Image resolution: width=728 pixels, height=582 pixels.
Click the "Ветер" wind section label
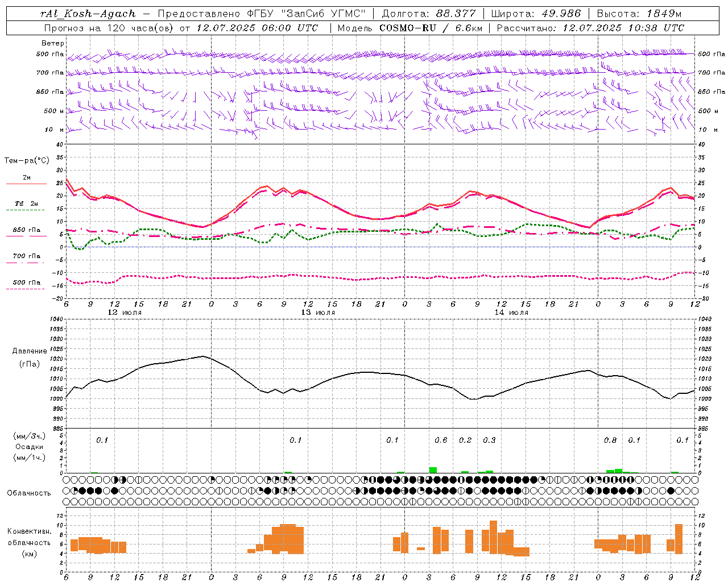[53, 43]
